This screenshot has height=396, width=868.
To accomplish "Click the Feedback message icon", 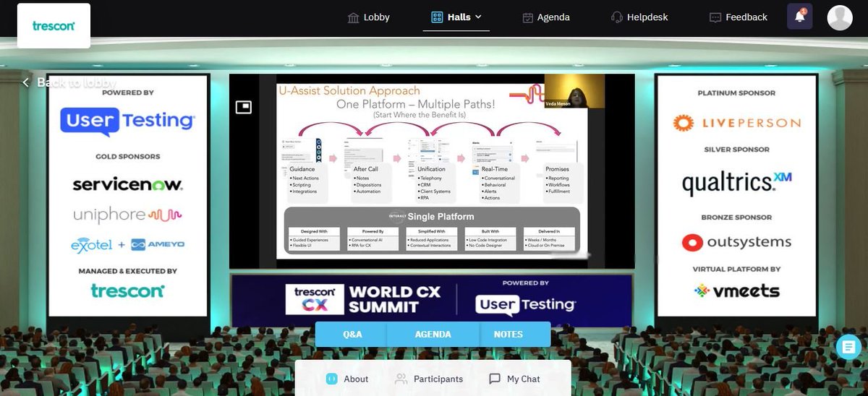I will click(x=715, y=17).
